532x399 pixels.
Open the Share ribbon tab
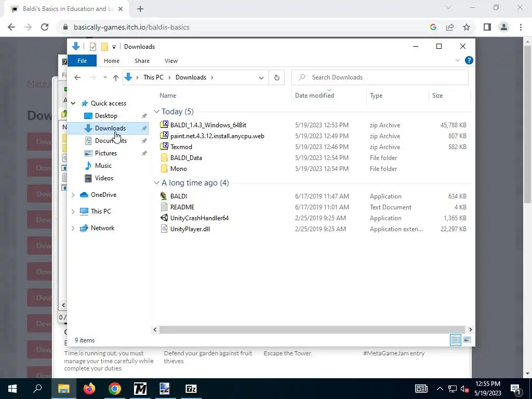[x=142, y=61]
